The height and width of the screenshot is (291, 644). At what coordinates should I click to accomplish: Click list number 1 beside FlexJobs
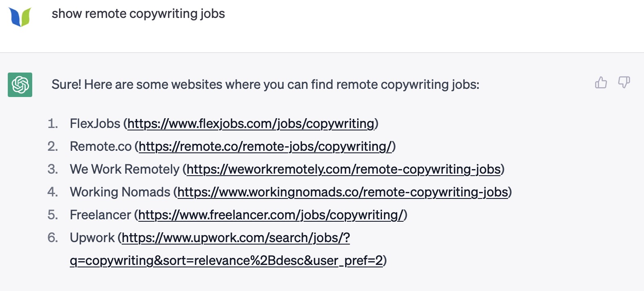pos(52,123)
